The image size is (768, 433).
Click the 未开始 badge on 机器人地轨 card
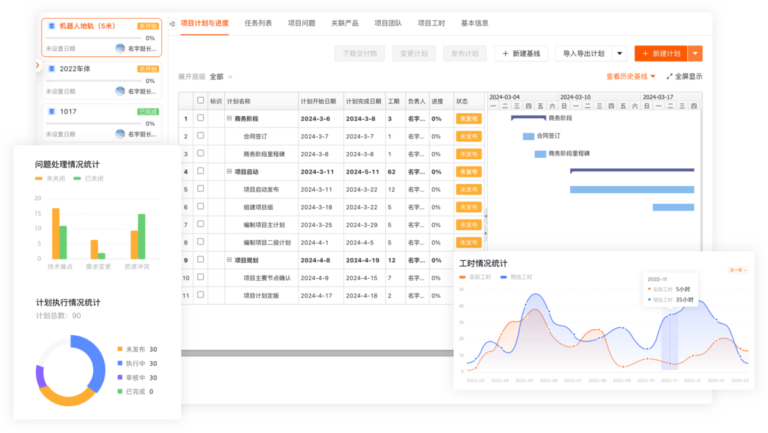click(147, 26)
